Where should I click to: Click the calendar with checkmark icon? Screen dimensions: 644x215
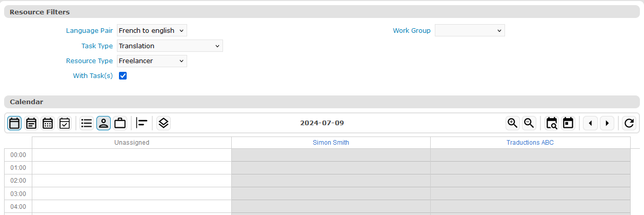pyautogui.click(x=65, y=123)
